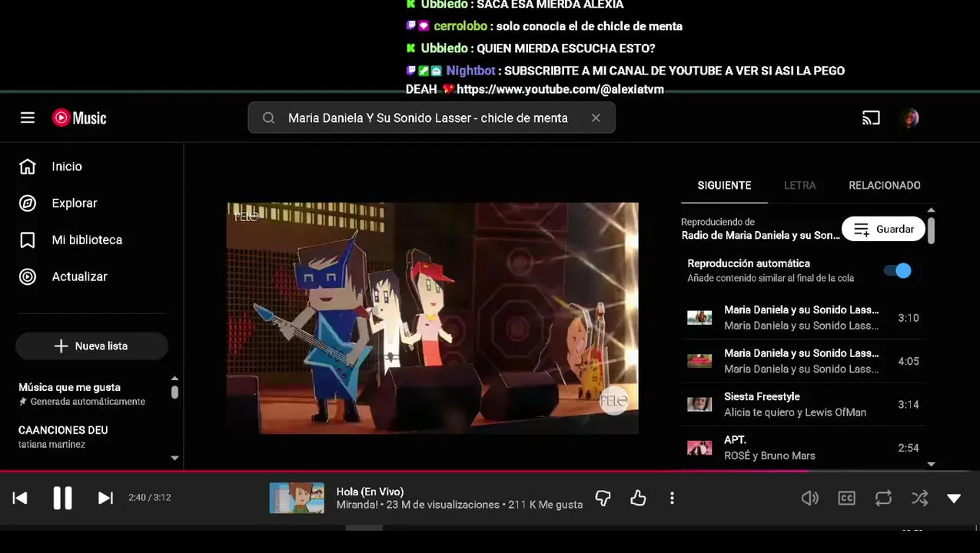Image resolution: width=980 pixels, height=553 pixels.
Task: Click the queue panel scrollbar
Action: (931, 230)
